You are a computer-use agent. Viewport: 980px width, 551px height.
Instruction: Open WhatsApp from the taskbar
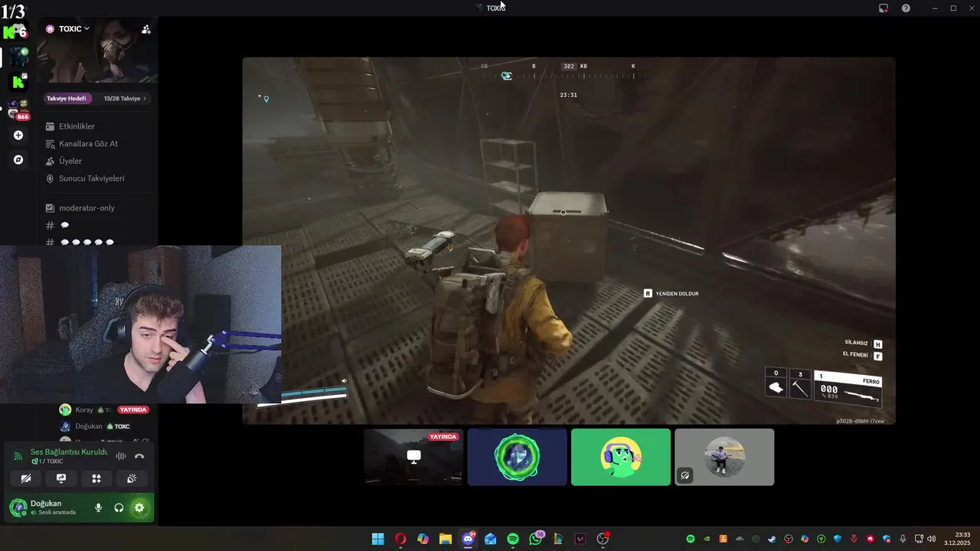coord(535,539)
